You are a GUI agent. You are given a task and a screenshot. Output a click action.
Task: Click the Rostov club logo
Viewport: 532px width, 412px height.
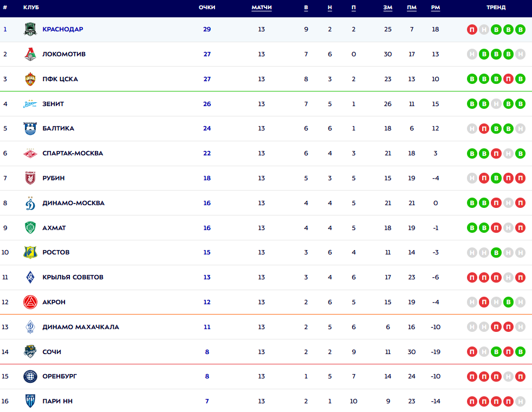click(30, 252)
